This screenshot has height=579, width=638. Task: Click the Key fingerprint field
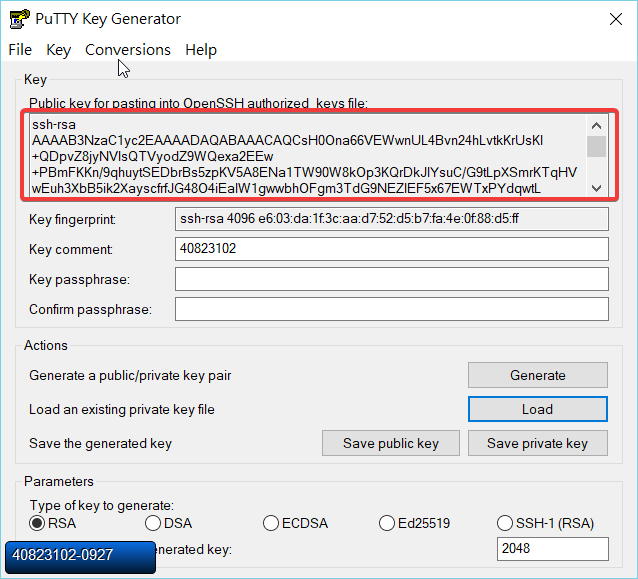tap(392, 219)
